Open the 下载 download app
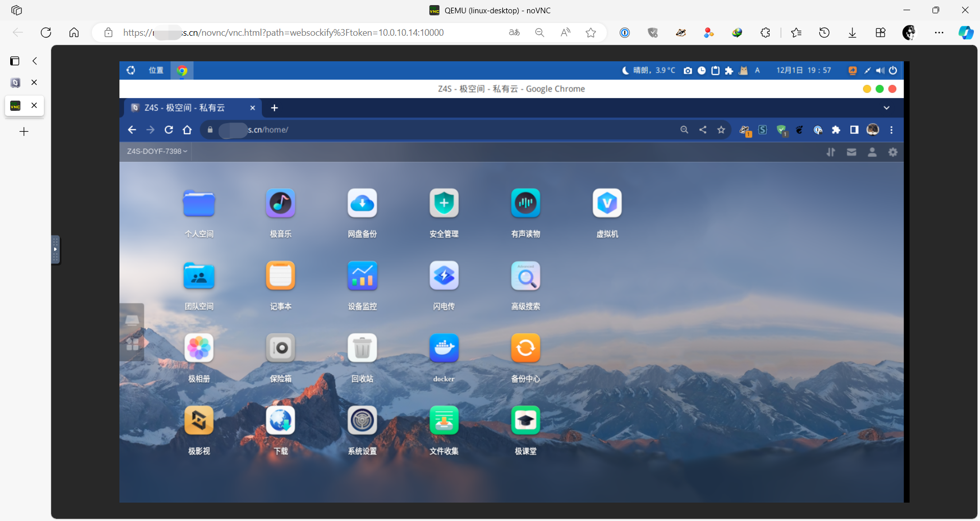 tap(281, 421)
